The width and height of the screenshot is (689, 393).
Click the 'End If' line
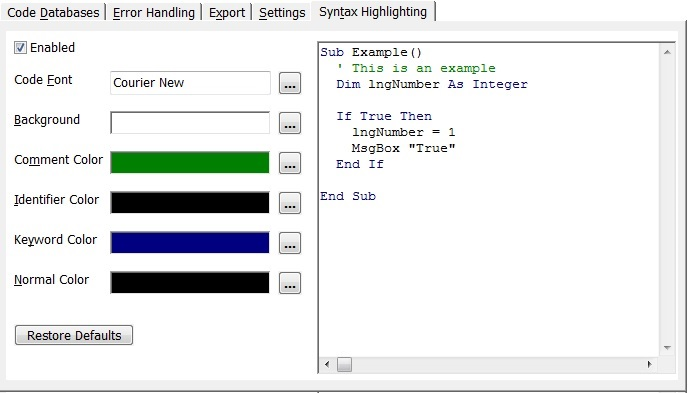(x=360, y=164)
